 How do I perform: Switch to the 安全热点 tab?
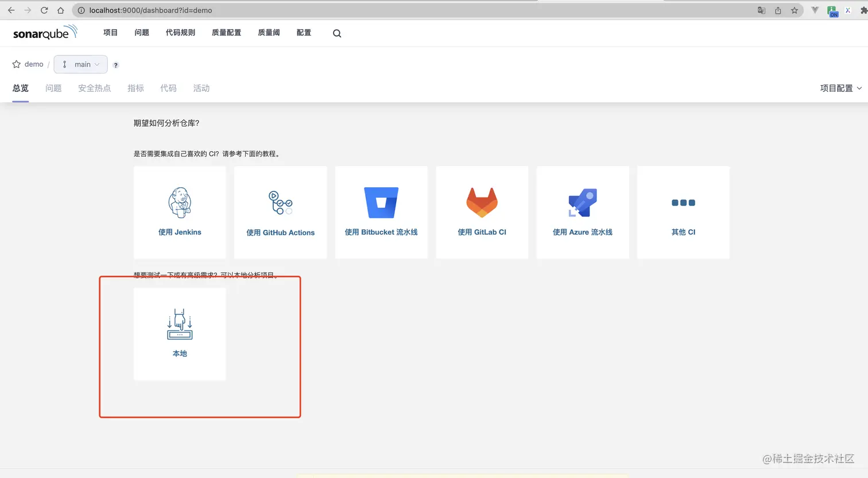click(x=94, y=88)
